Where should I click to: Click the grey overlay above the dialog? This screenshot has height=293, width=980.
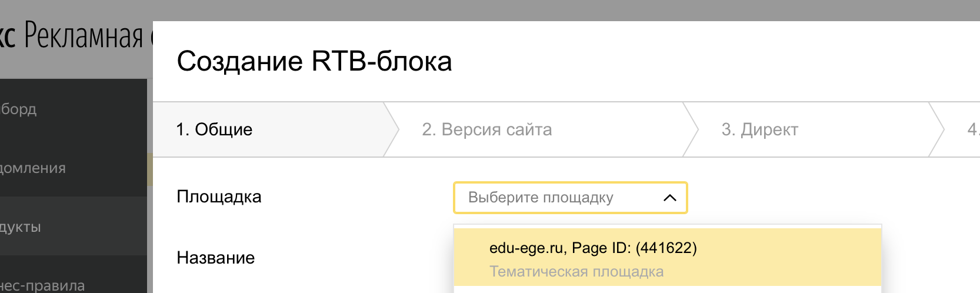(x=529, y=9)
